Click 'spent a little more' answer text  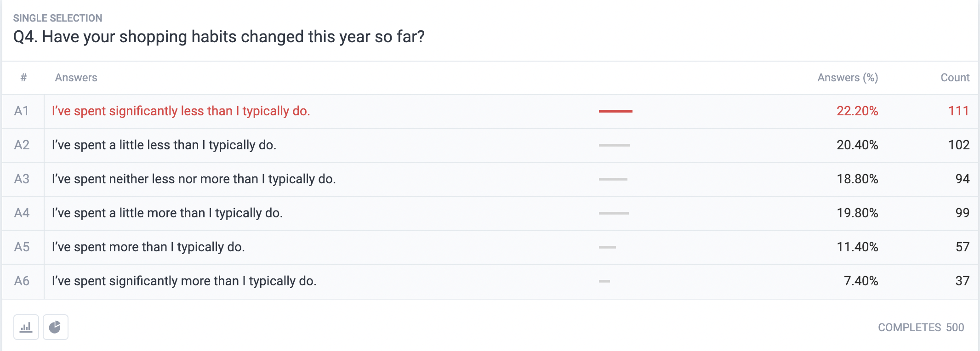coord(167,213)
